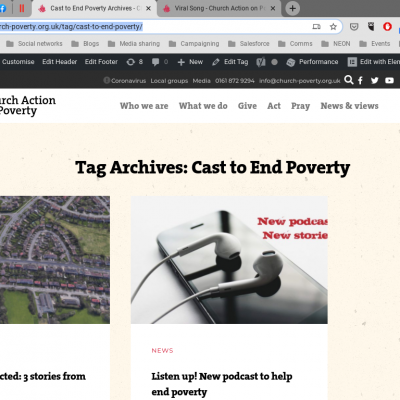
Task: Click the New content plus button
Action: [x=190, y=62]
